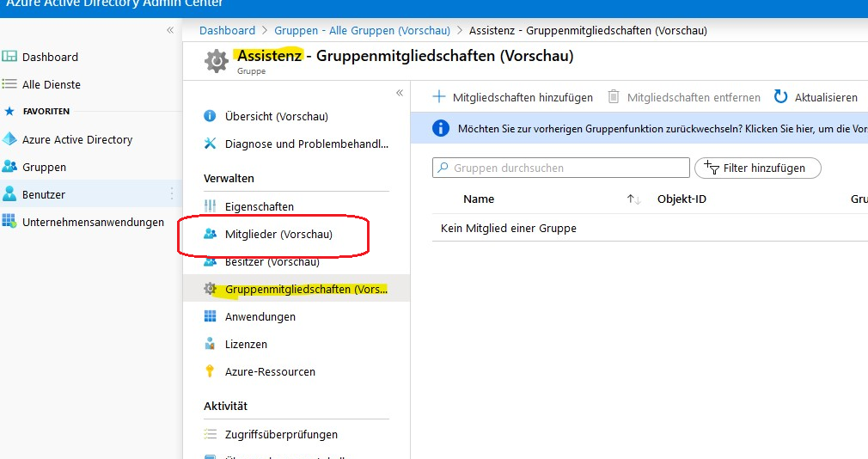868x459 pixels.
Task: Click Gruppen - Alle Gruppen breadcrumb
Action: [362, 30]
